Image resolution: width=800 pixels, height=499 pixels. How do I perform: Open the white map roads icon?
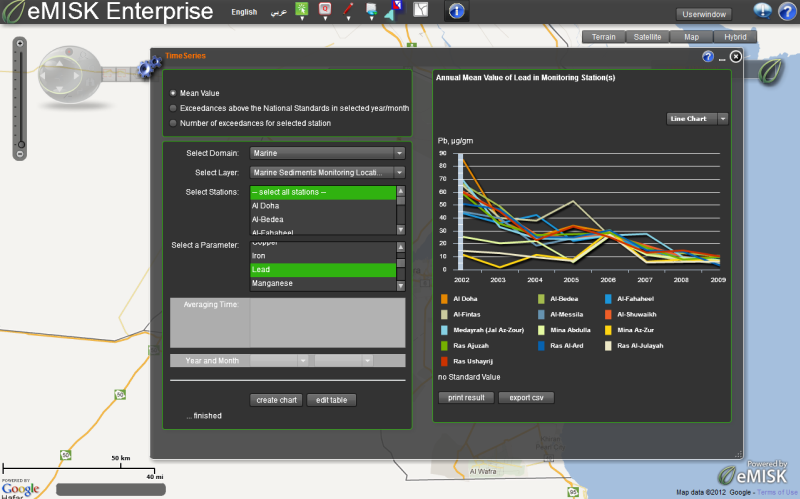[420, 9]
